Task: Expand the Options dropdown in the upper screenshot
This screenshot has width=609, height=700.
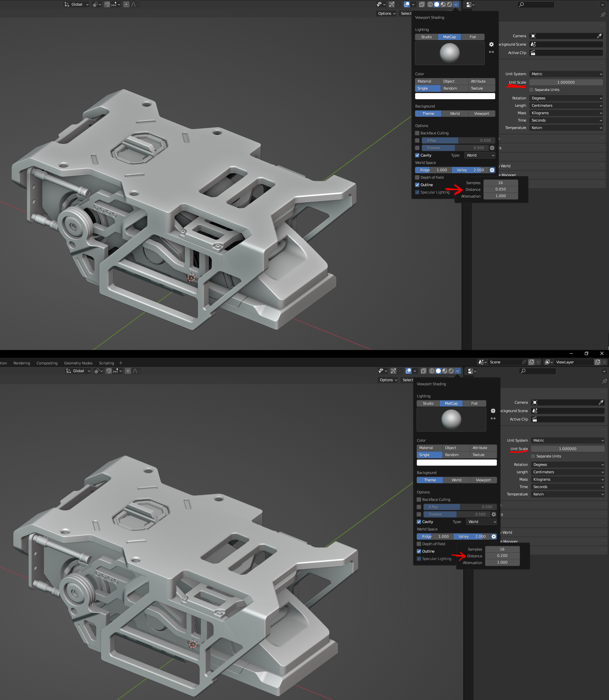Action: (387, 13)
